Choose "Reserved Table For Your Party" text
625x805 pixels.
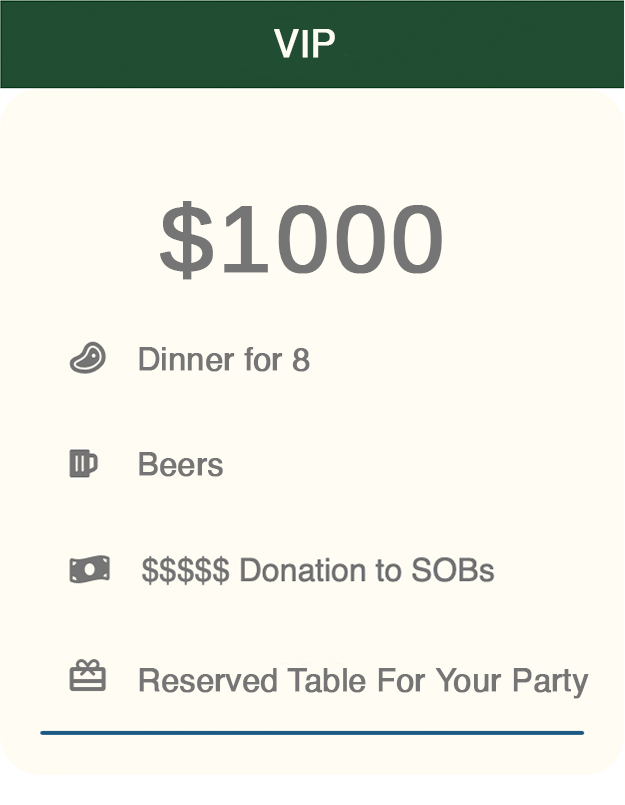coord(362,681)
